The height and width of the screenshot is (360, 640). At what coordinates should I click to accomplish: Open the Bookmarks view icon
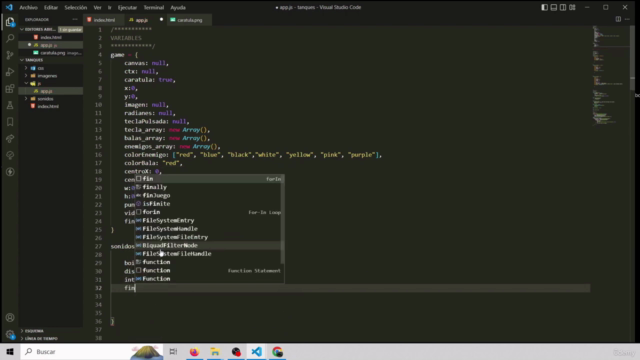[10, 122]
